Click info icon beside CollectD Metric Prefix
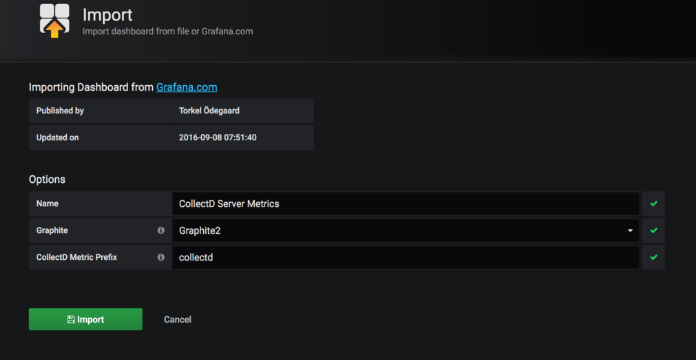This screenshot has width=696, height=360. [161, 257]
